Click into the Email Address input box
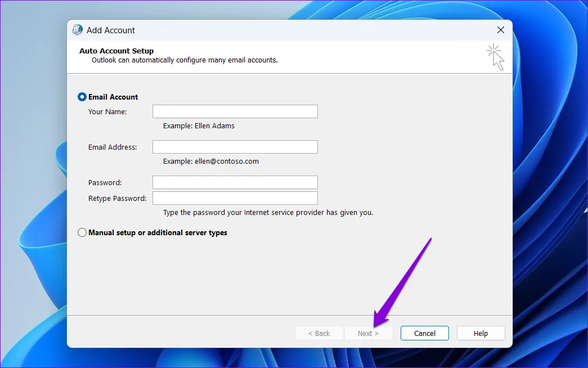This screenshot has height=368, width=588. tap(235, 147)
